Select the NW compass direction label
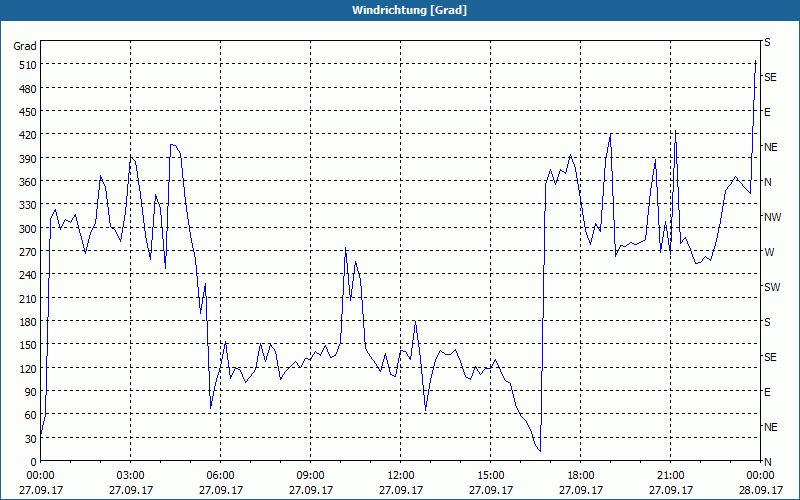Image resolution: width=800 pixels, height=500 pixels. (771, 217)
